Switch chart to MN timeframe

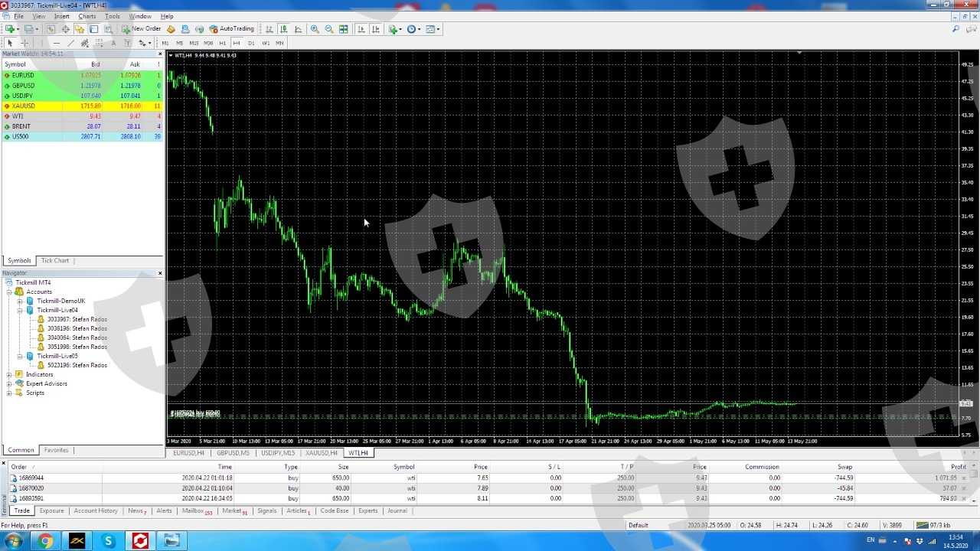(279, 43)
